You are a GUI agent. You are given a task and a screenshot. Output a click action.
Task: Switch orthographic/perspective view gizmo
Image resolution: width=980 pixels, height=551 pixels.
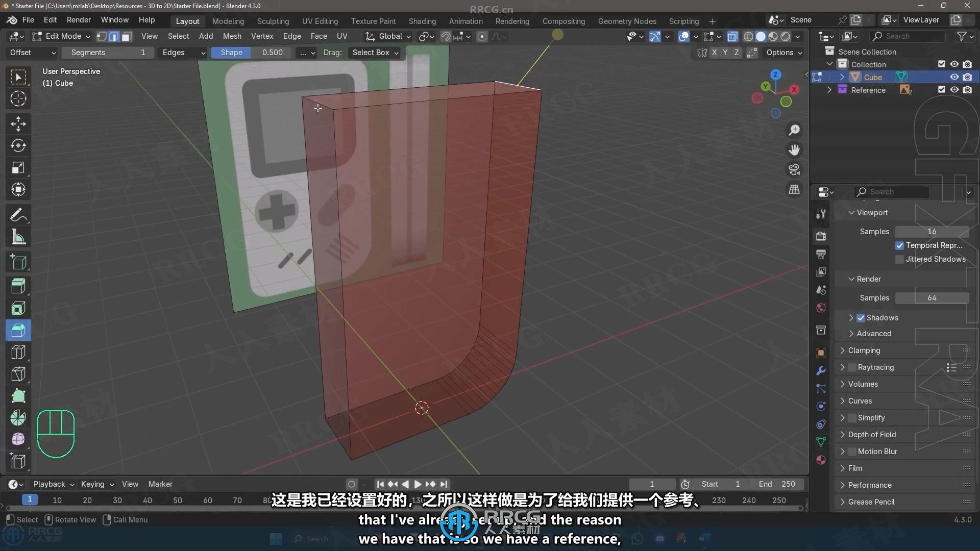coord(794,189)
